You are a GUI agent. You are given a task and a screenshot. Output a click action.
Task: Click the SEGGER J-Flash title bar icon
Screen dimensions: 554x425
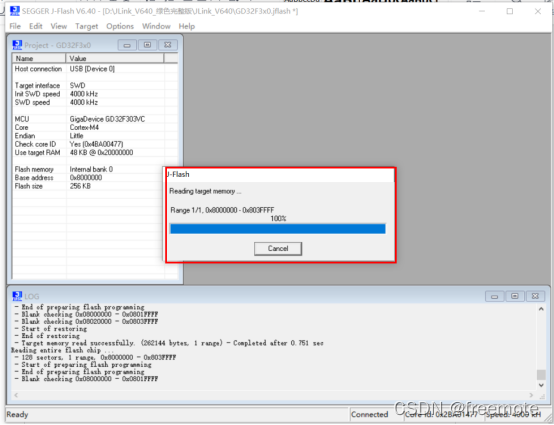(15, 11)
